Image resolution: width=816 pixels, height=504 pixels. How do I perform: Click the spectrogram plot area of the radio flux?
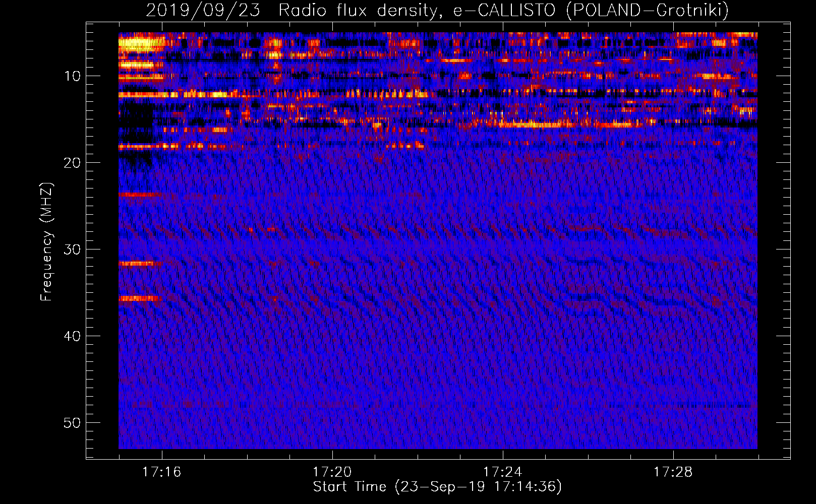[x=438, y=240]
